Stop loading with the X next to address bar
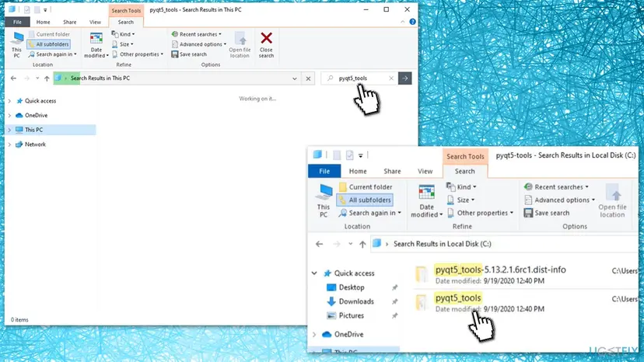Viewport: 644px width, 362px height. click(309, 78)
